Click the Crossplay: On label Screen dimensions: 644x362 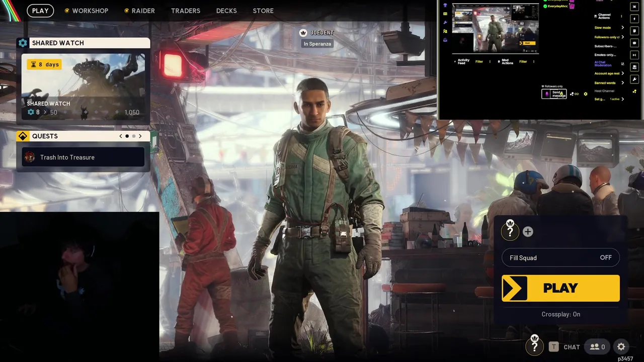click(560, 314)
